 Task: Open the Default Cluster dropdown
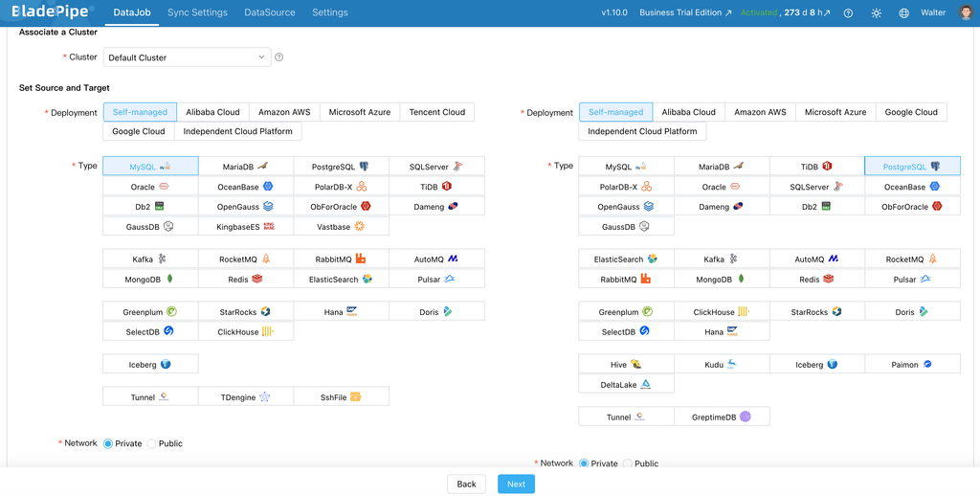[187, 57]
